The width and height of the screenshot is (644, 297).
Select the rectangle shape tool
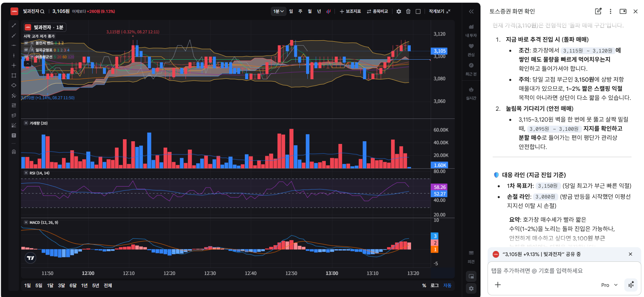[x=14, y=76]
